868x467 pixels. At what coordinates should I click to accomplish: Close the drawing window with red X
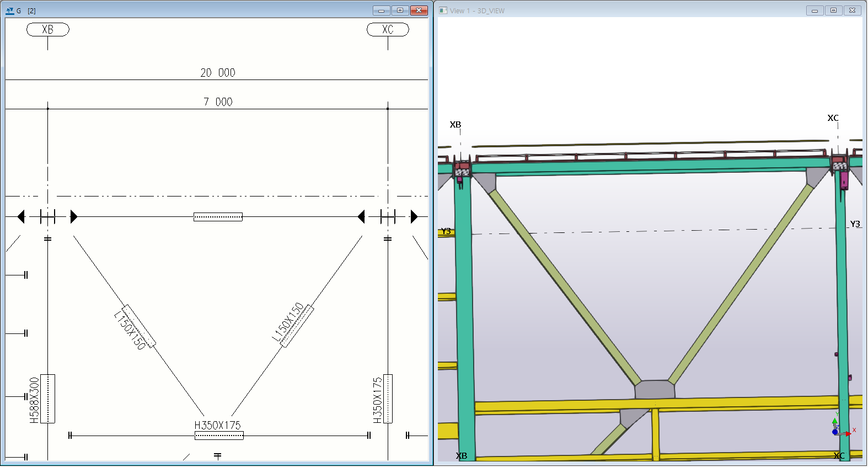[419, 10]
